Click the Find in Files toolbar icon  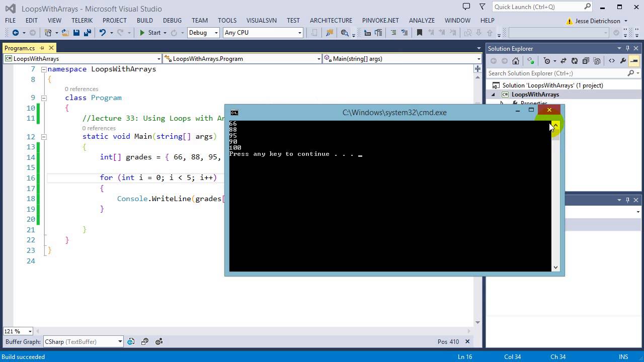pyautogui.click(x=330, y=33)
